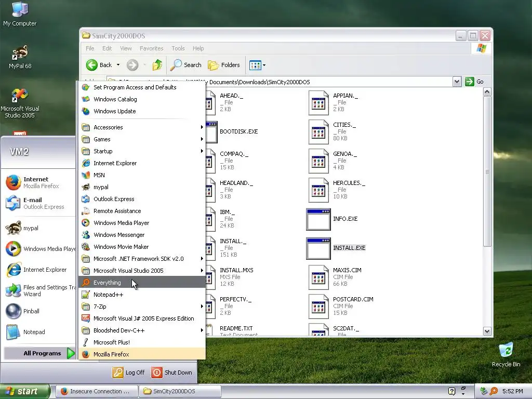Select the INFO.EXE icon
Image resolution: width=532 pixels, height=399 pixels.
318,219
